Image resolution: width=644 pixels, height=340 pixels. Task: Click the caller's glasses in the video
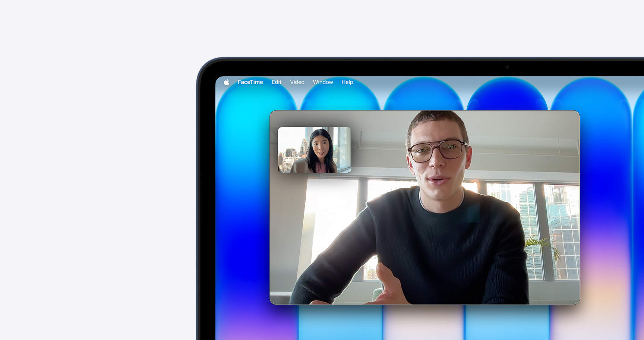437,150
